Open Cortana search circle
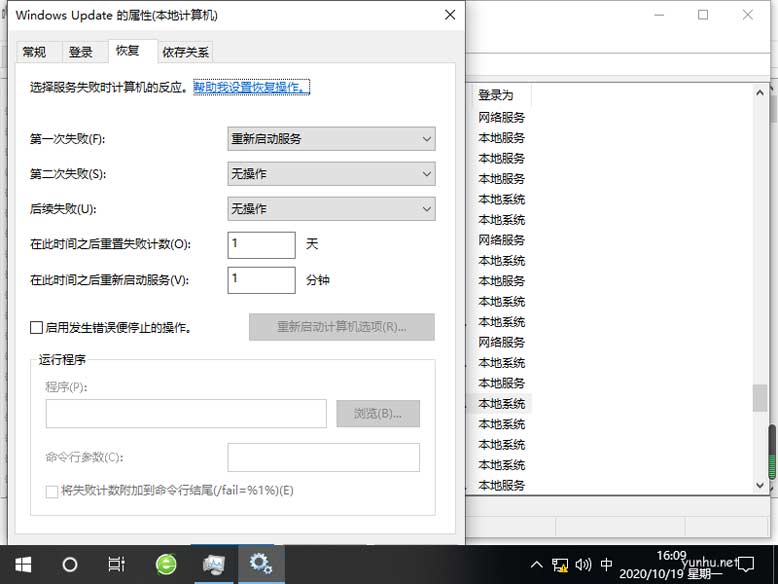 pos(69,565)
